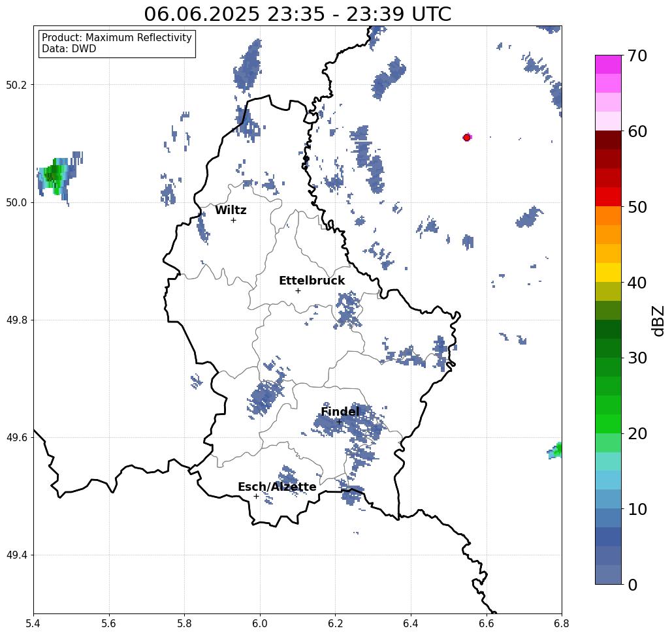Click the yellow colorbar swatch above 40
672x635 pixels.
coord(608,272)
